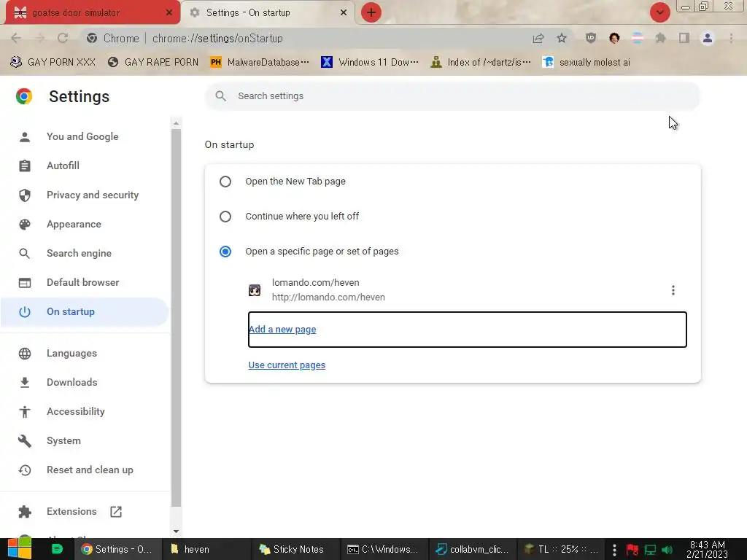Click the striped flag extension icon
Viewport: 747px width, 560px height.
637,38
